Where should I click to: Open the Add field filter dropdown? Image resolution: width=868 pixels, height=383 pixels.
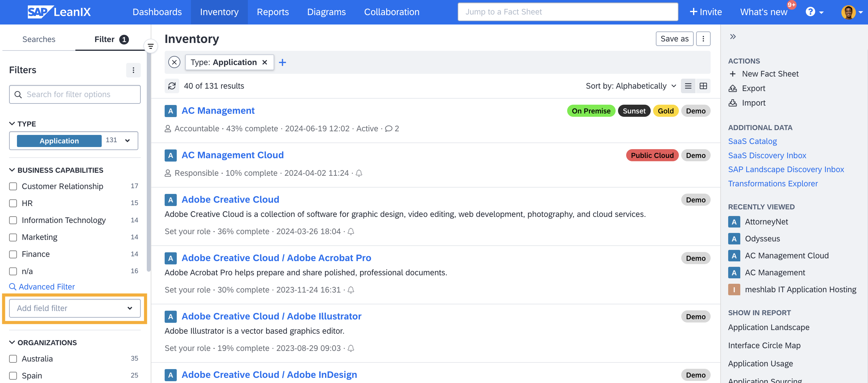75,308
